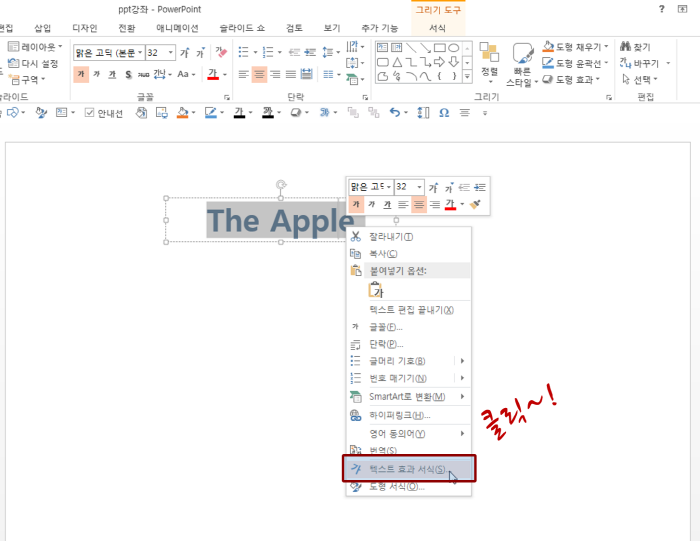This screenshot has height=541, width=700.
Task: Open the 서식 format tab under drawing tools
Action: click(437, 28)
